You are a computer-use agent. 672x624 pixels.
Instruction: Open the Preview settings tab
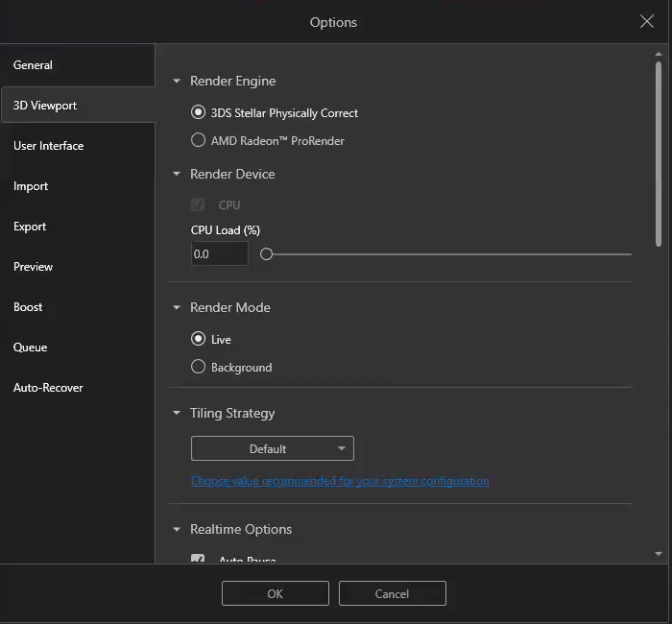77,267
